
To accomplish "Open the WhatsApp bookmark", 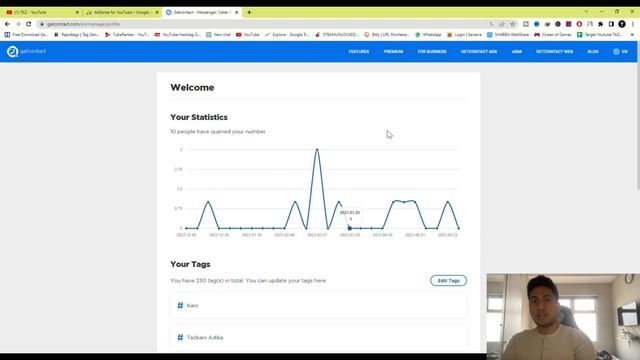I will pyautogui.click(x=428, y=35).
